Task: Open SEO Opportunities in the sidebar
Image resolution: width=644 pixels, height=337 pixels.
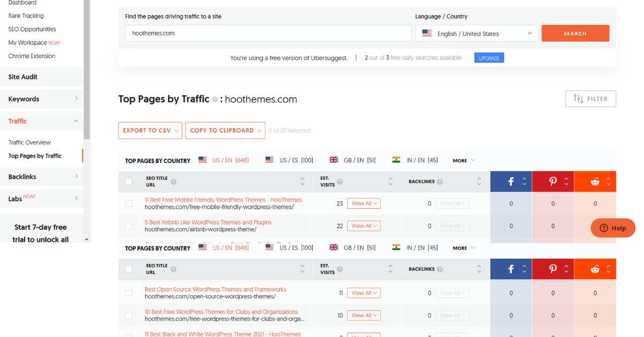Action: coord(32,29)
